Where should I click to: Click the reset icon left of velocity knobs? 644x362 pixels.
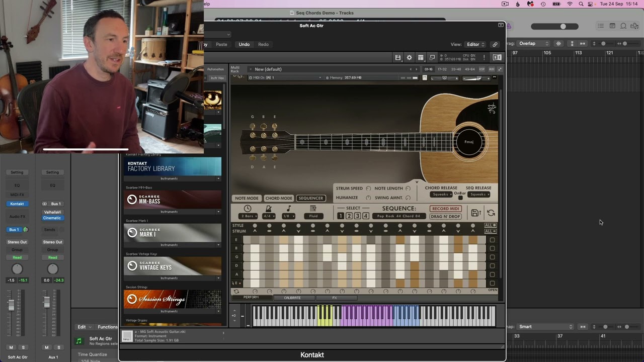(236, 291)
